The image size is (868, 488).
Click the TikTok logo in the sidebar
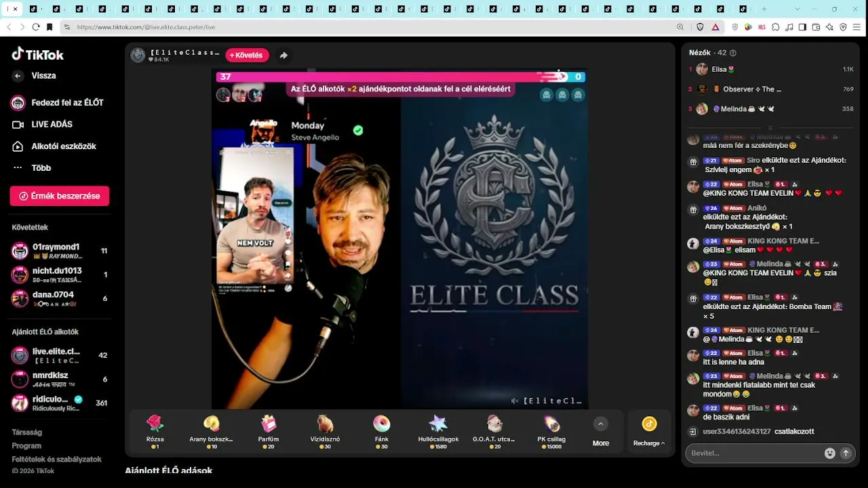click(38, 55)
